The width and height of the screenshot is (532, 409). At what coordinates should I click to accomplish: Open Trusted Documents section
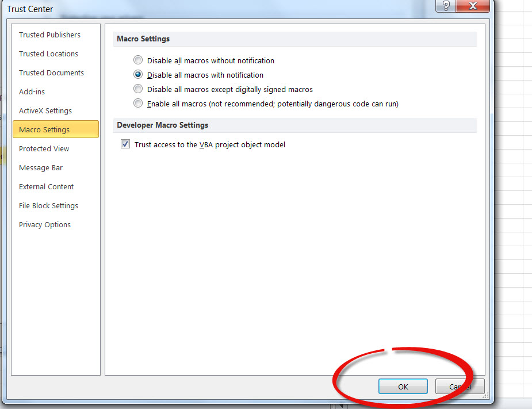point(51,72)
